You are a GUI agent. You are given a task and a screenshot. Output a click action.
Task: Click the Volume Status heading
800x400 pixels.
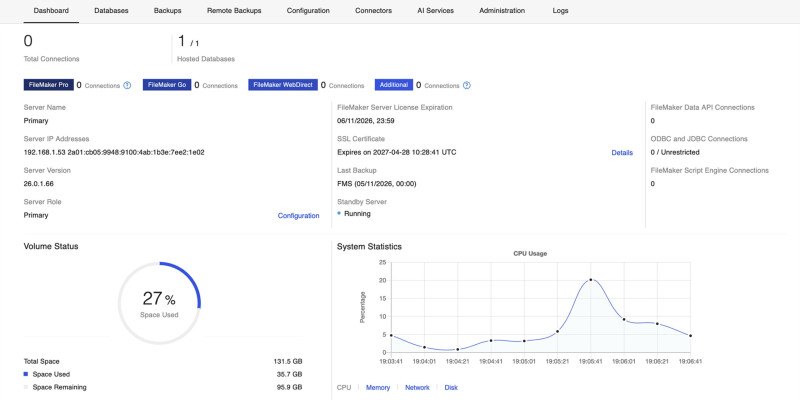[51, 246]
